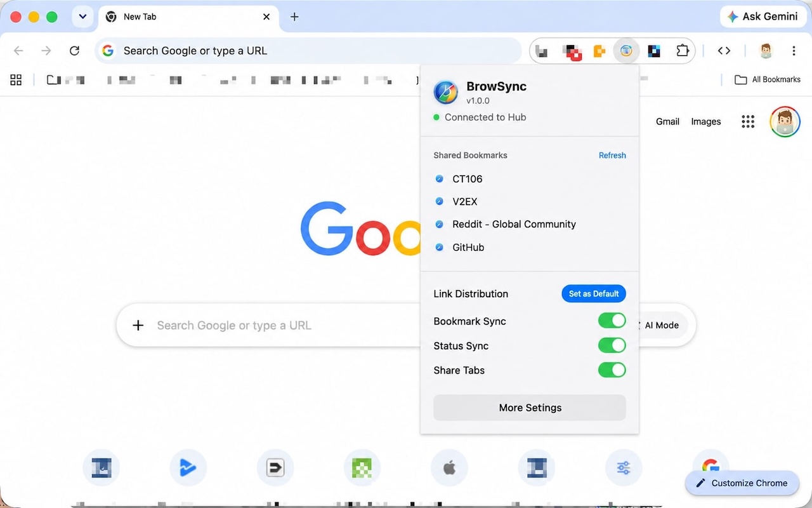This screenshot has width=812, height=508.
Task: Focus the address bar URL field
Action: tap(308, 51)
